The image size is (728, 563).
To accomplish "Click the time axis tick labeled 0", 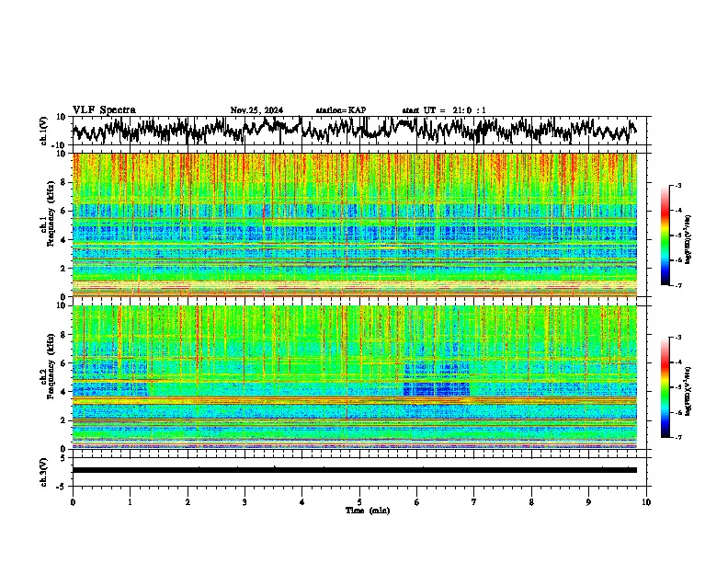I will pyautogui.click(x=73, y=502).
